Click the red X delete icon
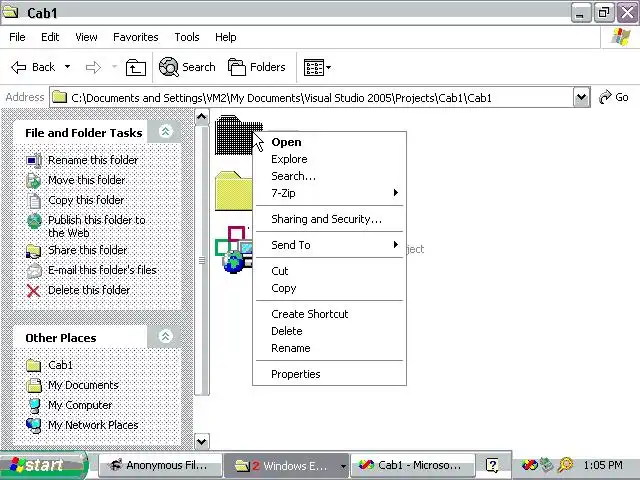This screenshot has height=480, width=640. point(33,291)
